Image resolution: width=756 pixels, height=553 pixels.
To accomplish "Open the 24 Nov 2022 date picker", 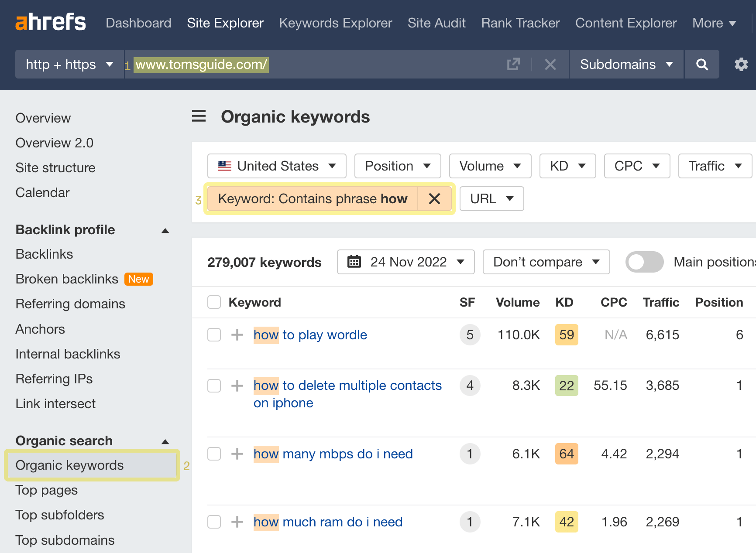I will point(405,262).
